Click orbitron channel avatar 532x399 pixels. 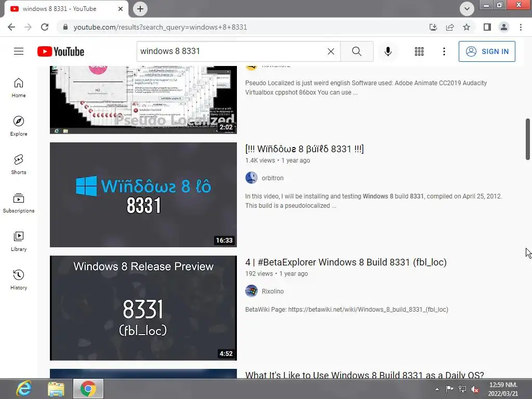pos(251,178)
